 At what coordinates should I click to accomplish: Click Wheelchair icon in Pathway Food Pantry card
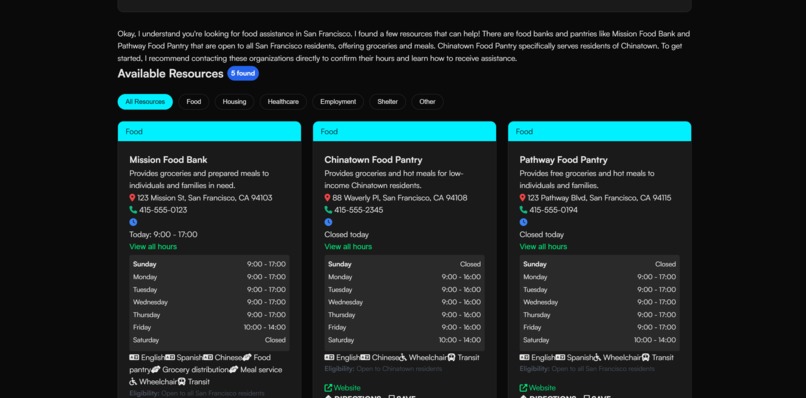[598, 357]
